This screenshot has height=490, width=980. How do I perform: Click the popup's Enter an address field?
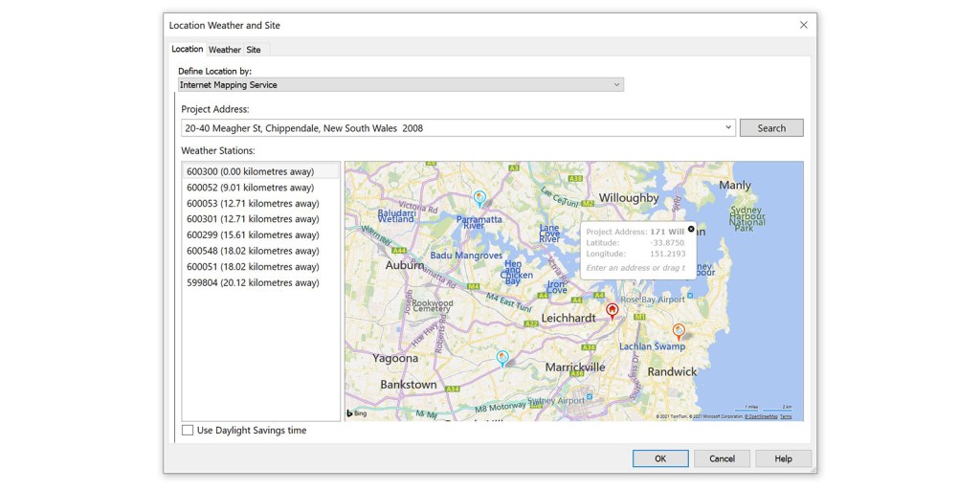click(635, 268)
